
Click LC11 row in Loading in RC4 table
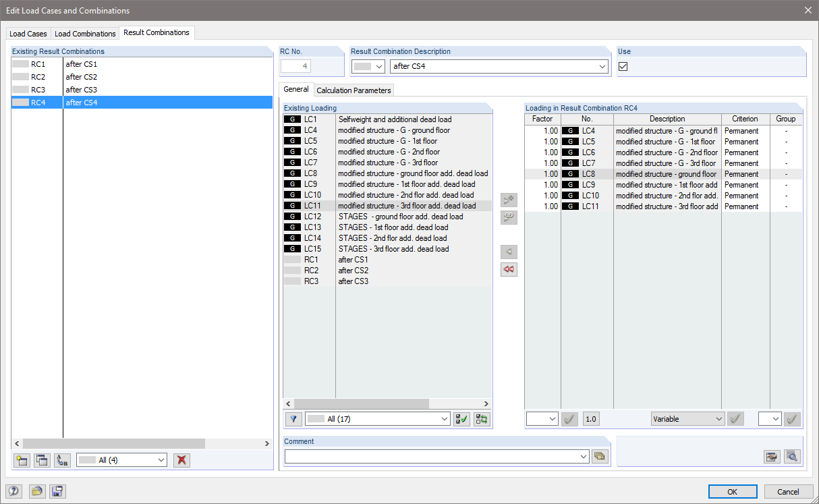coord(664,206)
